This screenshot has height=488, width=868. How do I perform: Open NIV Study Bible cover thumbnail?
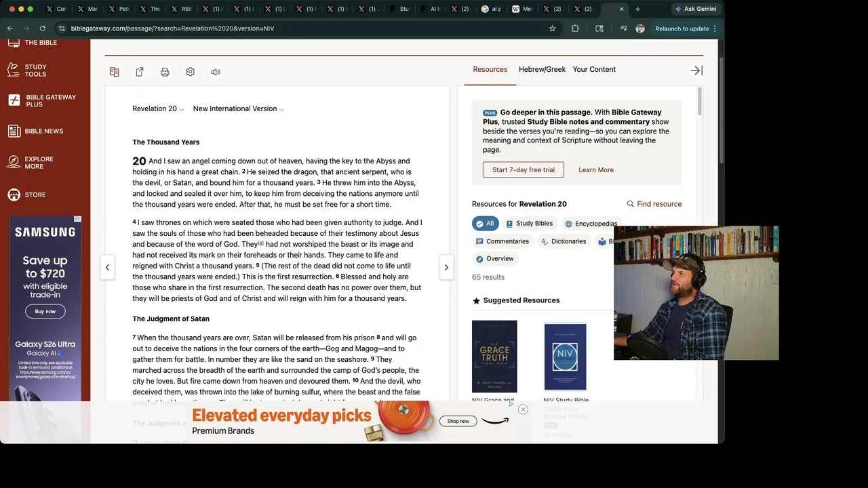(x=565, y=357)
